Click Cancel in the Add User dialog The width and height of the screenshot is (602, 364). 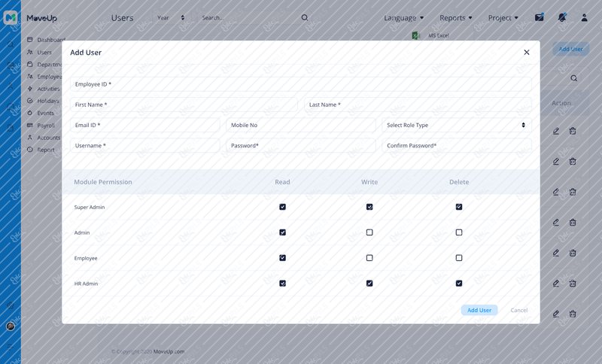(519, 310)
